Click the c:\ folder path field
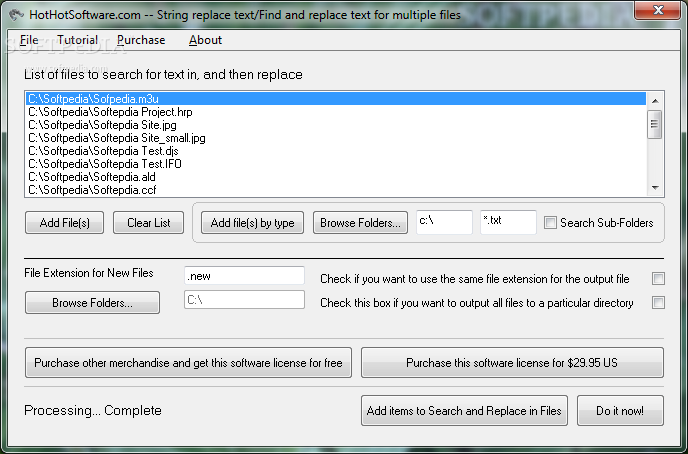This screenshot has width=688, height=454. point(444,222)
